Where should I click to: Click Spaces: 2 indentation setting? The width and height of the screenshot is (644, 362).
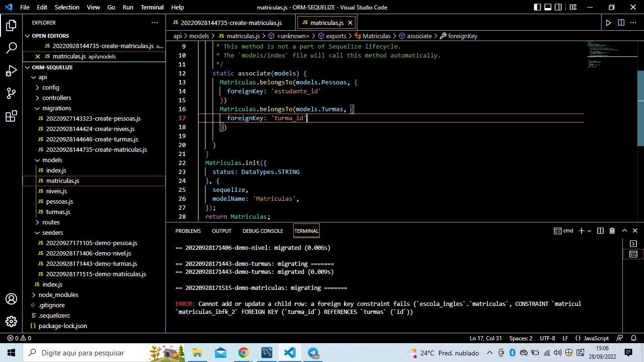(520, 338)
